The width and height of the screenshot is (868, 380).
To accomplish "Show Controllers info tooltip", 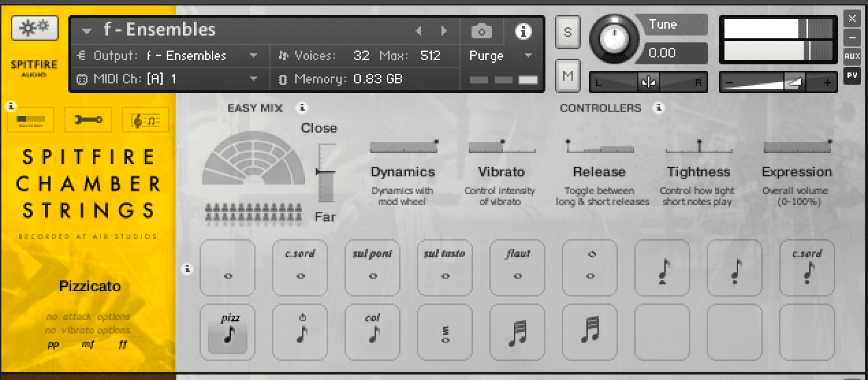I will 659,108.
